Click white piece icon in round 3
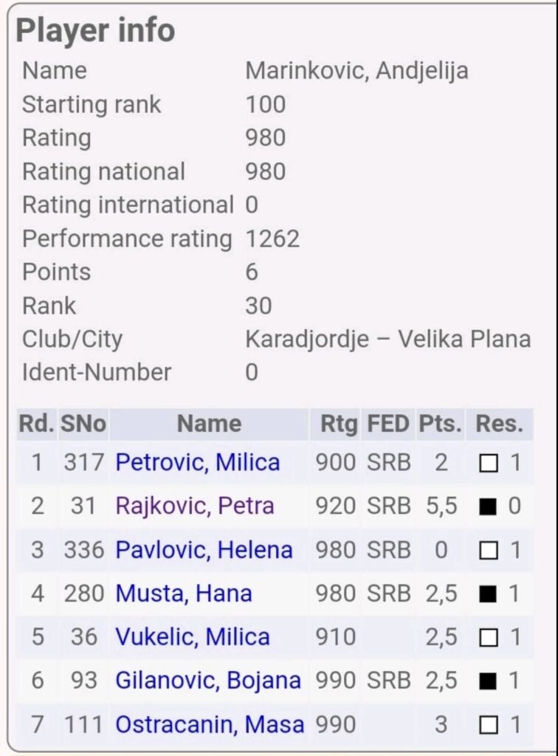 (488, 551)
